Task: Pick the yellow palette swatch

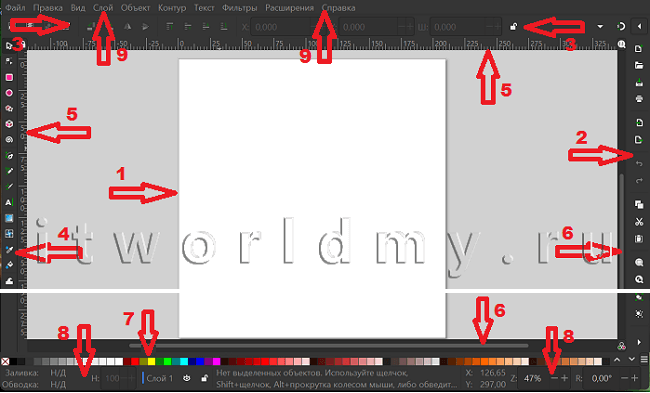Action: [x=151, y=361]
